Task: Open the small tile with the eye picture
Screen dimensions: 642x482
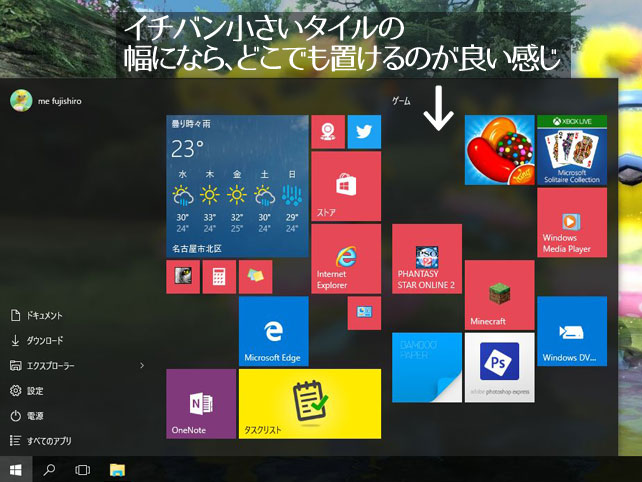Action: pos(183,277)
